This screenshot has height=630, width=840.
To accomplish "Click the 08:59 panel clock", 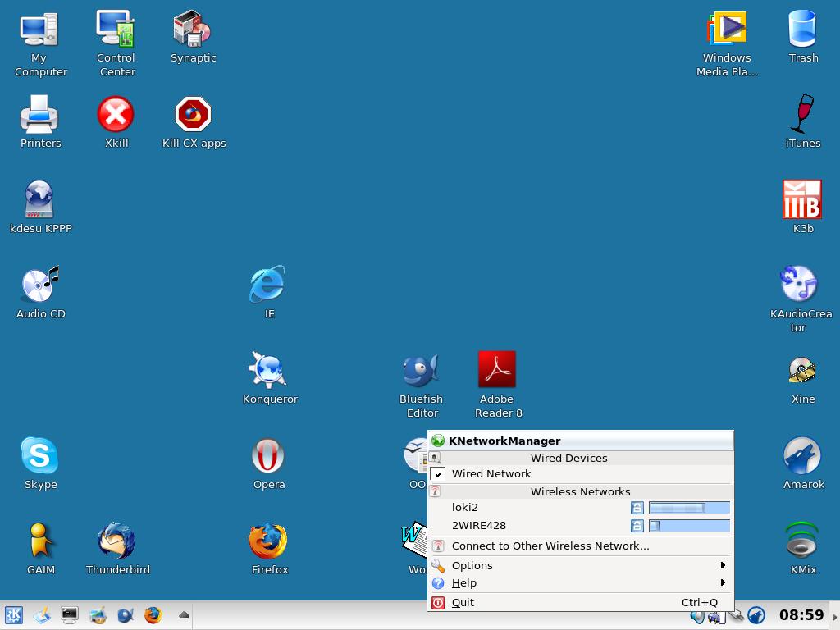I will [x=801, y=615].
